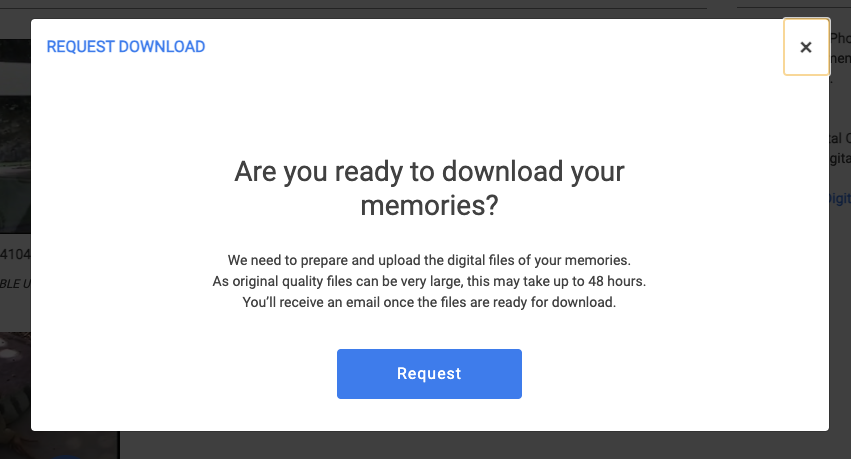The height and width of the screenshot is (459, 851).
Task: Click the blank white area above the heading
Action: click(x=429, y=109)
